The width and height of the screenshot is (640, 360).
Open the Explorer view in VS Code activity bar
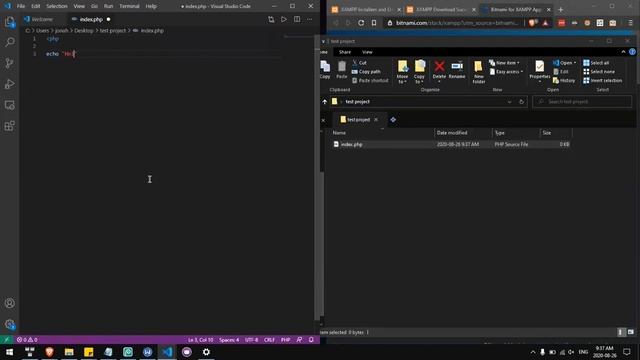[10, 22]
